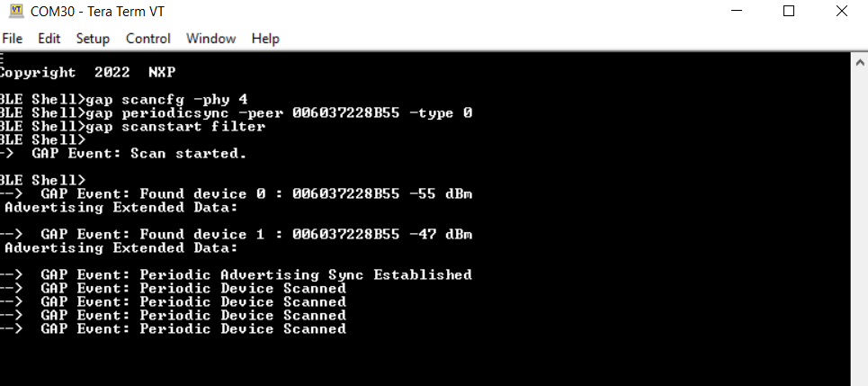Click the "Scan started." event line

144,153
